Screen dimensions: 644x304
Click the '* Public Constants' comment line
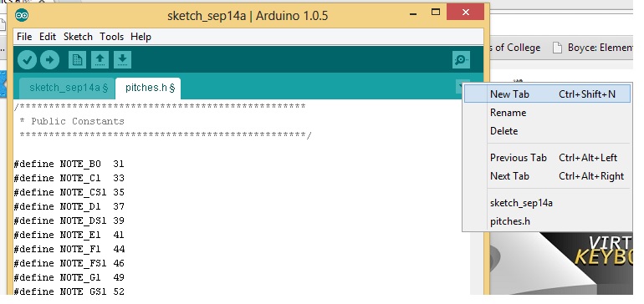[72, 121]
